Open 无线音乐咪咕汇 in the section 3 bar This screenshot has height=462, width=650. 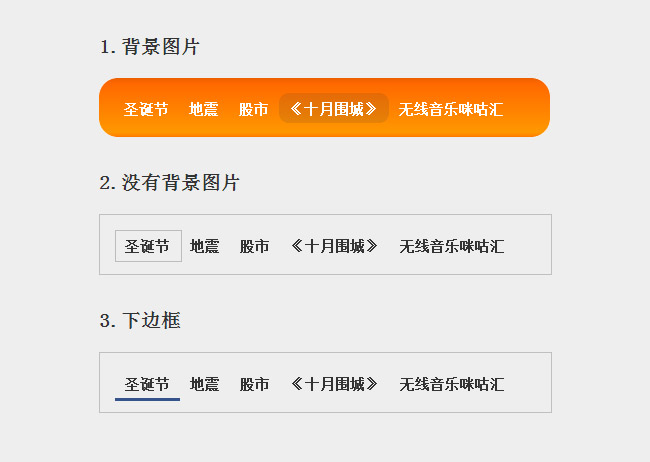(x=451, y=384)
